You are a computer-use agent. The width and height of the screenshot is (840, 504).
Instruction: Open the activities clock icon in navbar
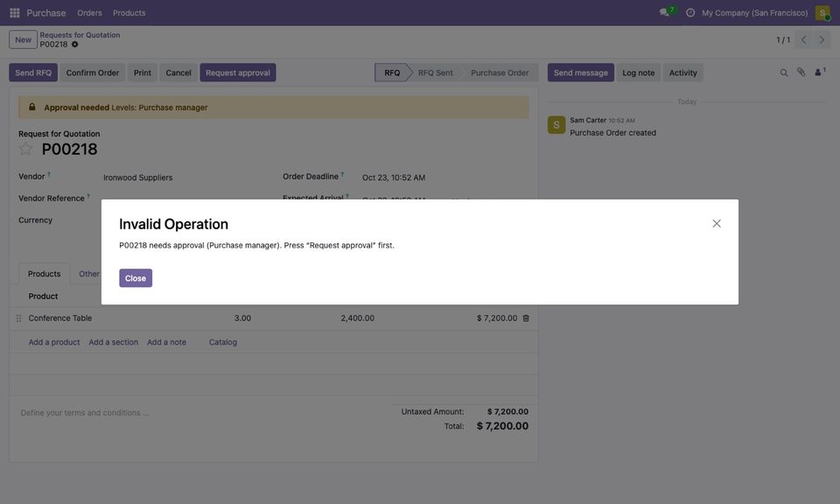click(690, 13)
